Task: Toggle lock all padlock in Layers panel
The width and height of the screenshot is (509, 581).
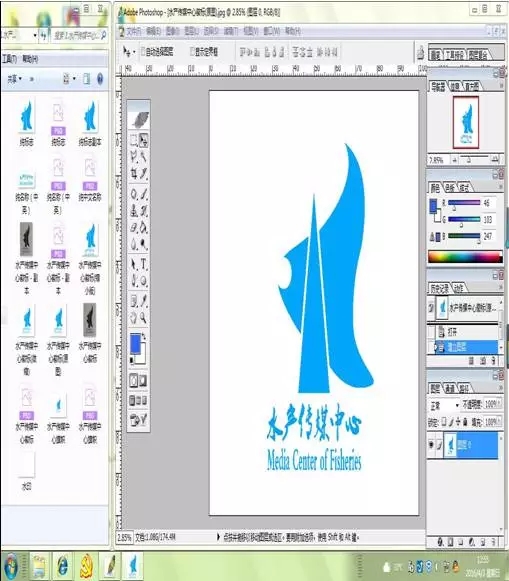Action: tap(465, 422)
